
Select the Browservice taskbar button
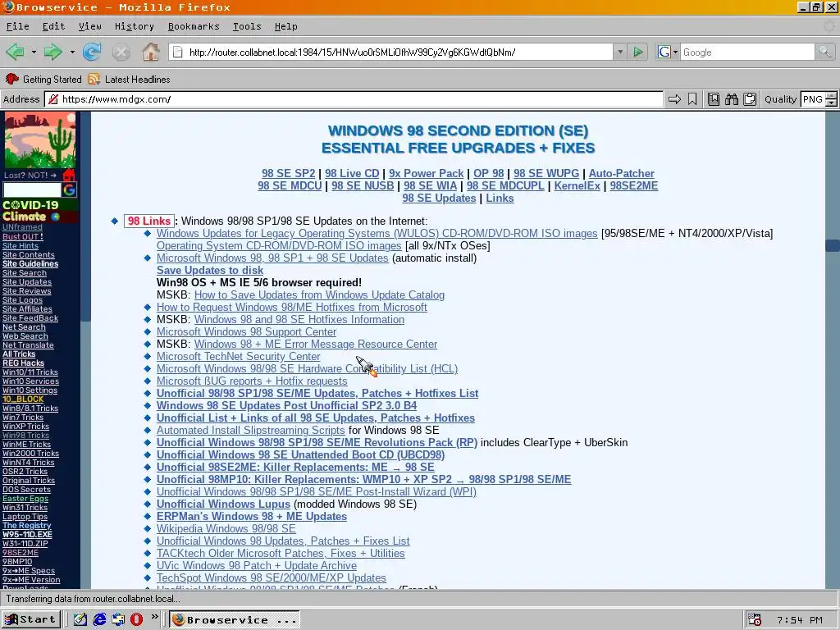234,619
